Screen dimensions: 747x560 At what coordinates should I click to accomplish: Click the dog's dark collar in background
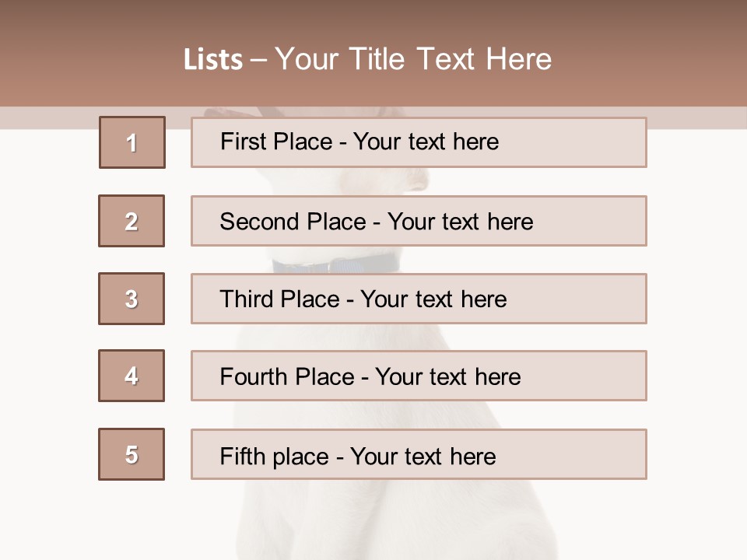[336, 264]
